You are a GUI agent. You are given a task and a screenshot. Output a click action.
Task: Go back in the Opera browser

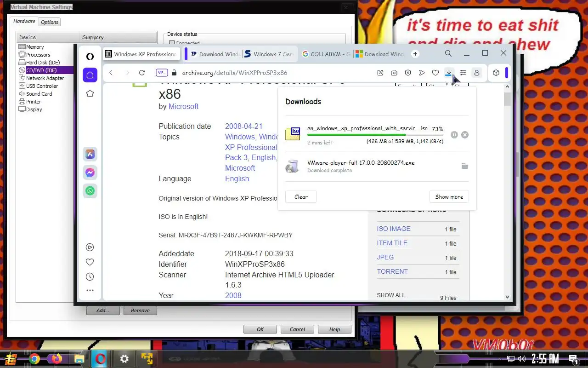[111, 73]
